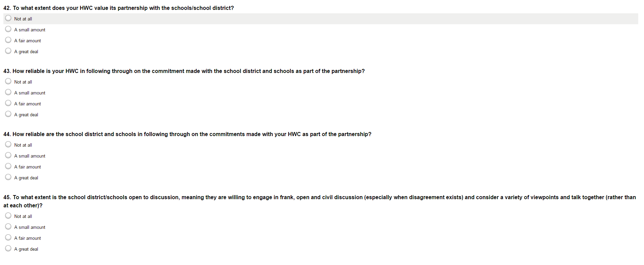Select 'Not at all' for question 43
The height and width of the screenshot is (265, 644).
click(8, 82)
